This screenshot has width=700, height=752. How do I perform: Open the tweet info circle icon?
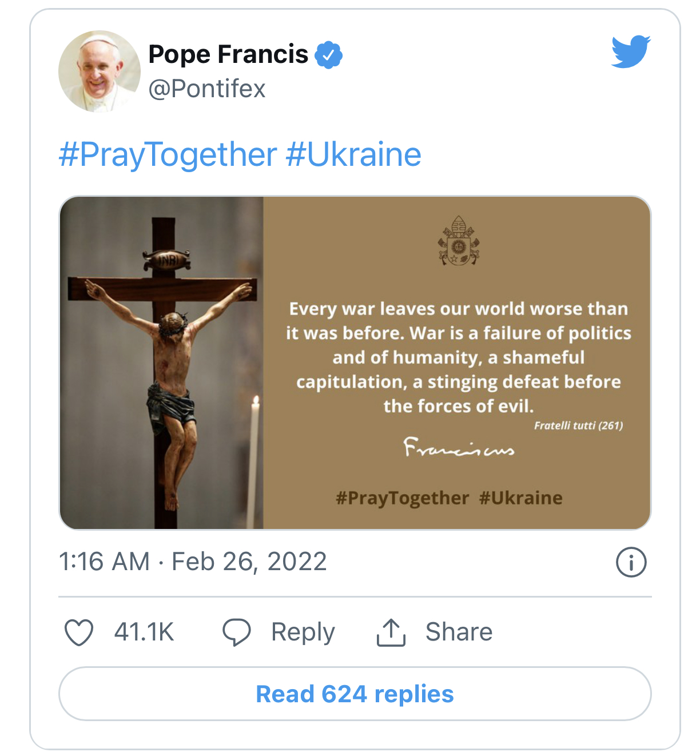(x=631, y=562)
